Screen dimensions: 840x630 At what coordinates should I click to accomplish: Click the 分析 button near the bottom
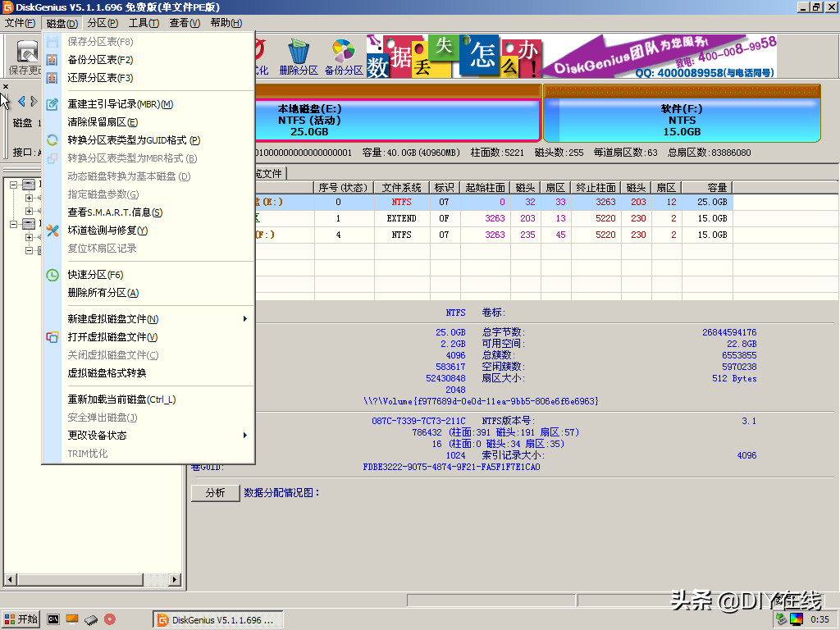pos(215,493)
